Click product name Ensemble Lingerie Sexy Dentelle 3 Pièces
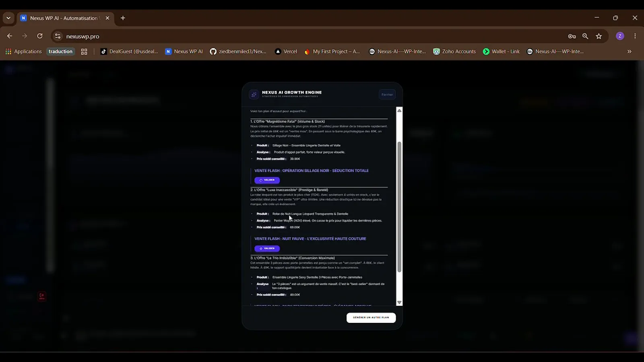Screen dimensions: 644x362 click(317, 277)
